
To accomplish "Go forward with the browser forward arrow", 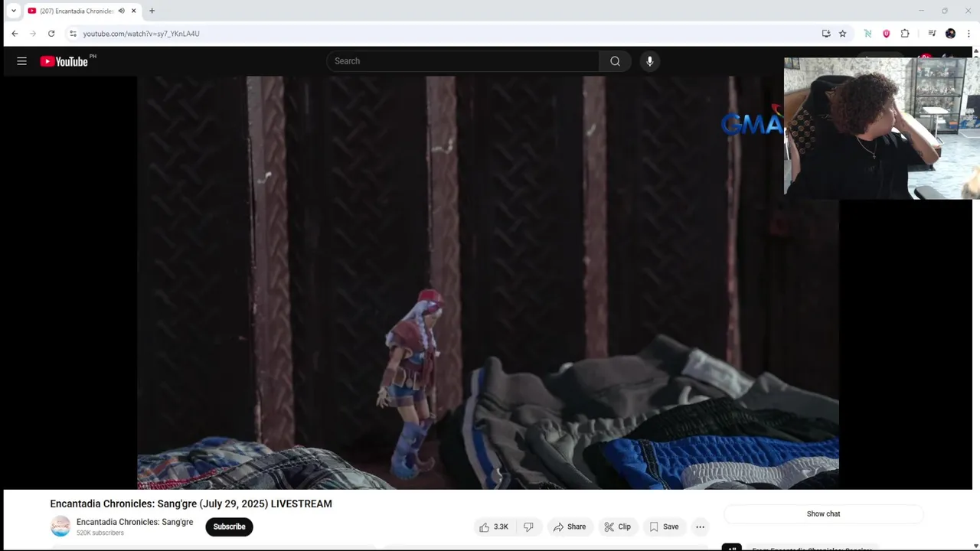I will pos(33,34).
